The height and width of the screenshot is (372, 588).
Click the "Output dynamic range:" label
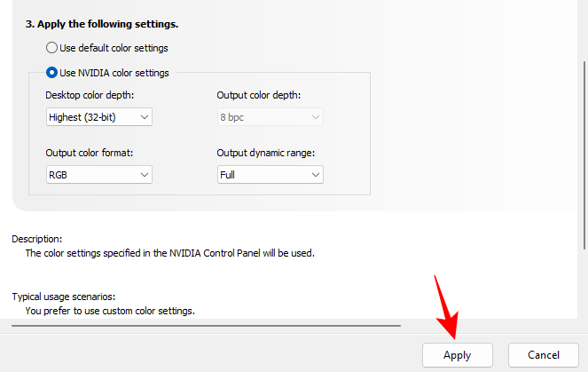pyautogui.click(x=266, y=153)
